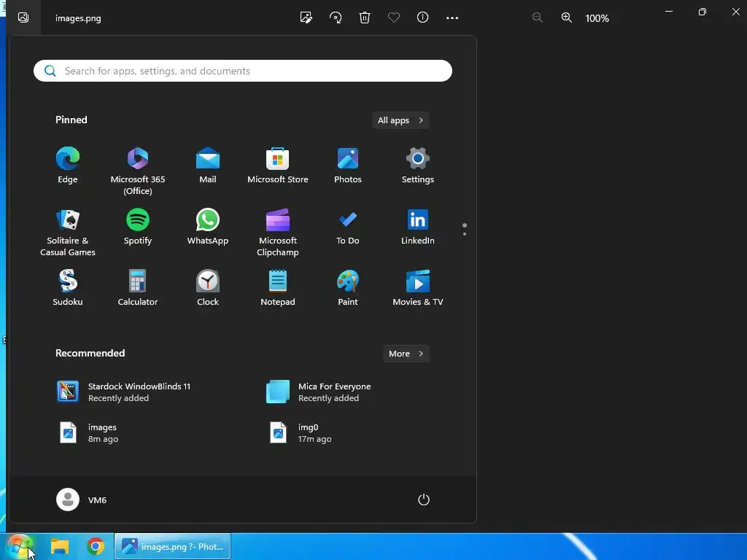Click the Edit image icon in Photos toolbar
Screen dimensions: 747x560
coord(306,17)
